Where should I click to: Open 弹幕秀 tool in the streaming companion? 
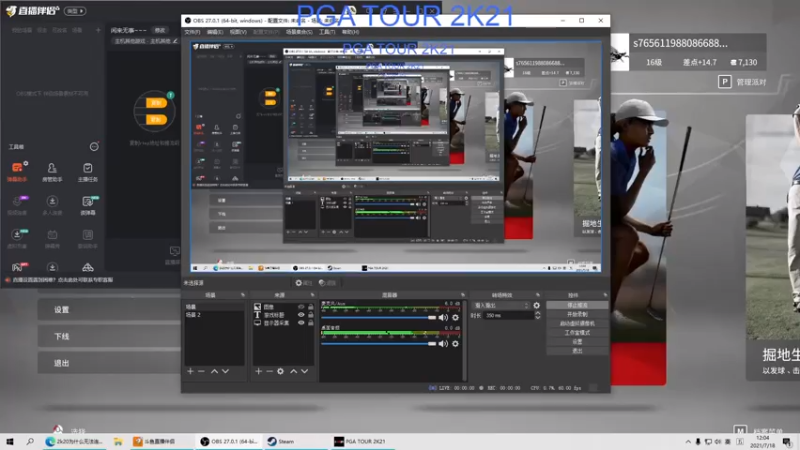(x=52, y=239)
